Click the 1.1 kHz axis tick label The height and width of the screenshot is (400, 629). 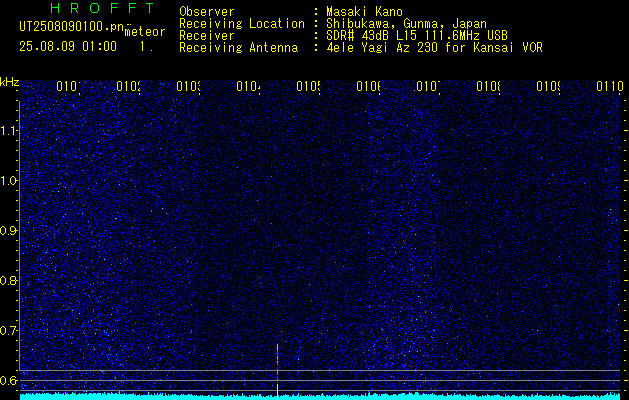(x=9, y=130)
